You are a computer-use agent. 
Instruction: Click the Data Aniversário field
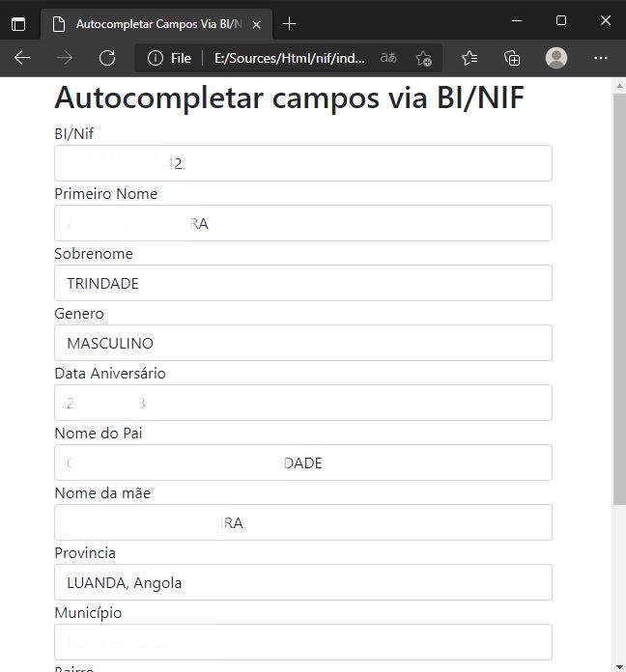pyautogui.click(x=303, y=403)
